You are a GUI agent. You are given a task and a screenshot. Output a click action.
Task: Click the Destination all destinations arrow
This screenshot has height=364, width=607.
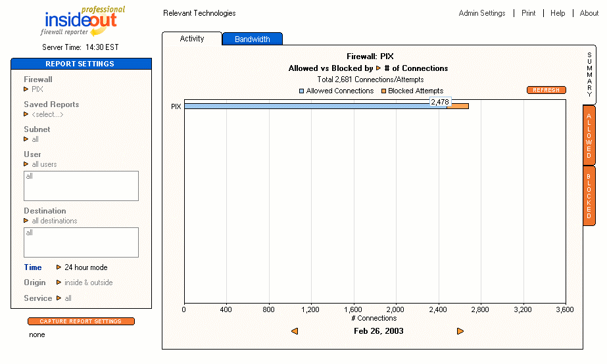point(26,221)
